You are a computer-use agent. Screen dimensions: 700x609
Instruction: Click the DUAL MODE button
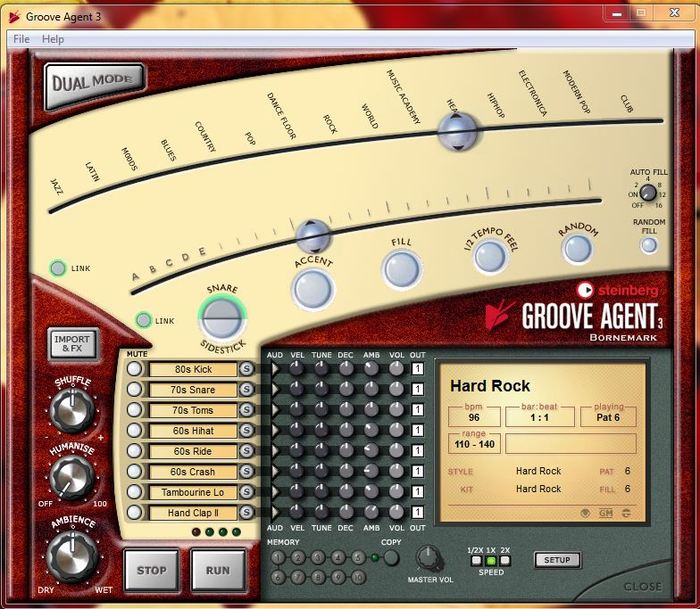(x=94, y=85)
